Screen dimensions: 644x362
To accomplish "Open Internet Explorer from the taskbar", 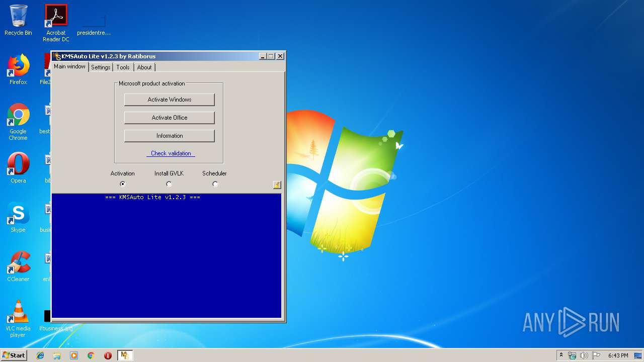I will click(x=40, y=355).
